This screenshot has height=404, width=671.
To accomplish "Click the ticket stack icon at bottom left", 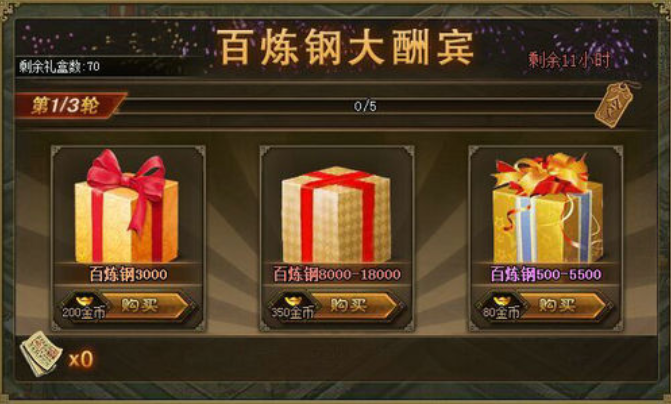I will (40, 354).
